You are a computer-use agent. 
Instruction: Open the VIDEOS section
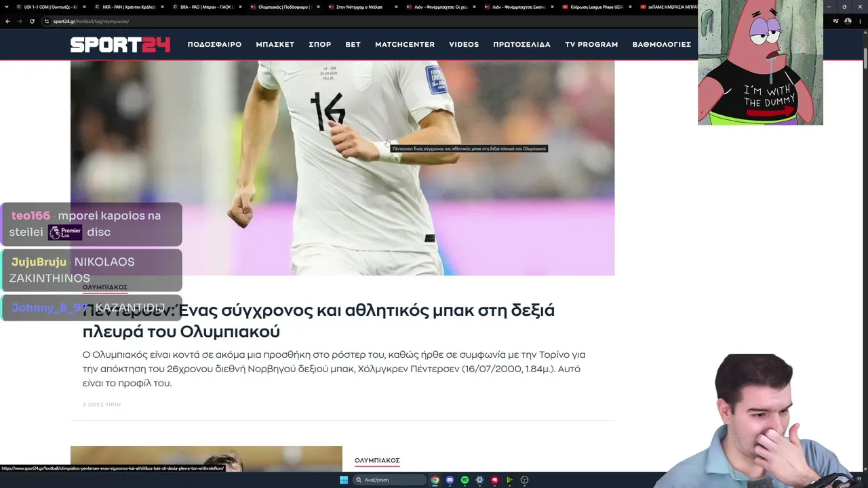[464, 45]
